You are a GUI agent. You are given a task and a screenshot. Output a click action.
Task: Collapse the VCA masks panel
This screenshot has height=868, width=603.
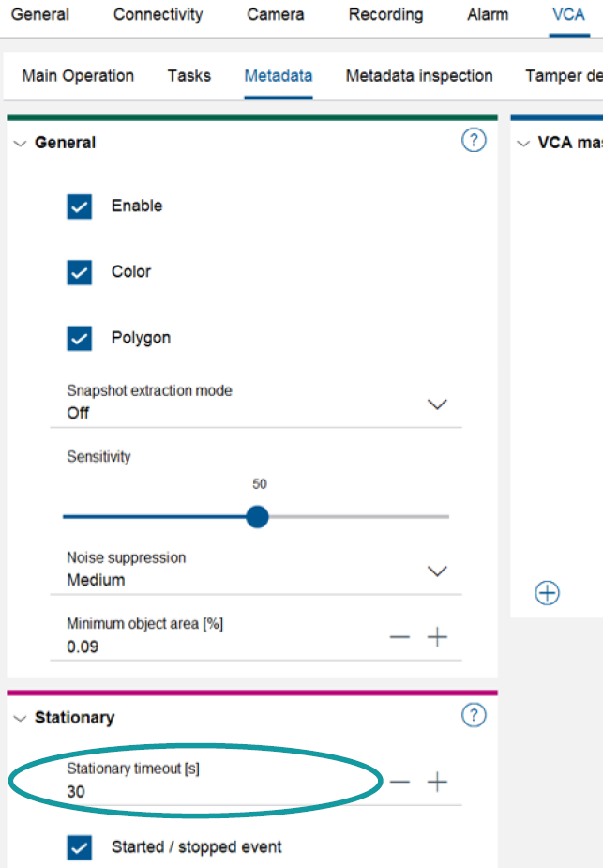coord(524,144)
